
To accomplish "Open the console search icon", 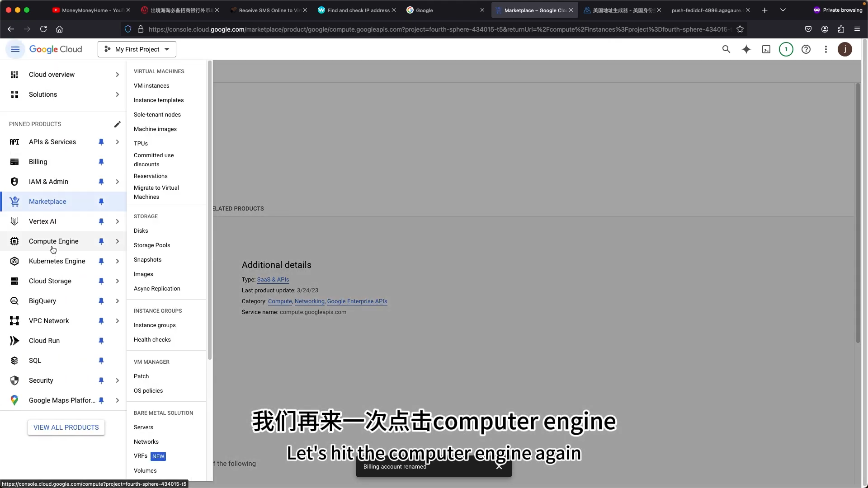I will (726, 49).
